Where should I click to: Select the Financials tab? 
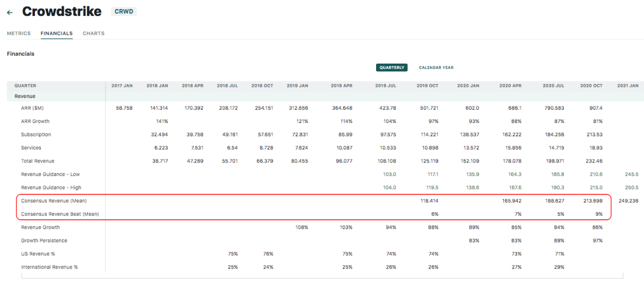56,33
